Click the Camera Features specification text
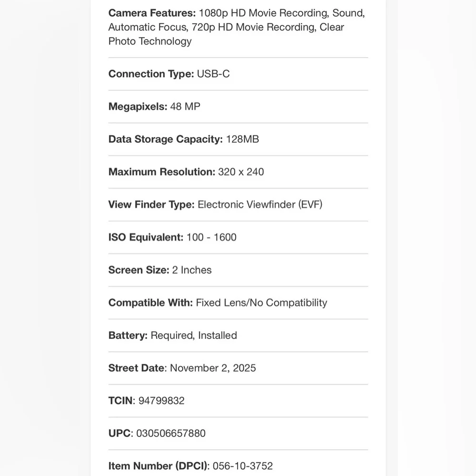Viewport: 476px width, 476px height. click(237, 27)
